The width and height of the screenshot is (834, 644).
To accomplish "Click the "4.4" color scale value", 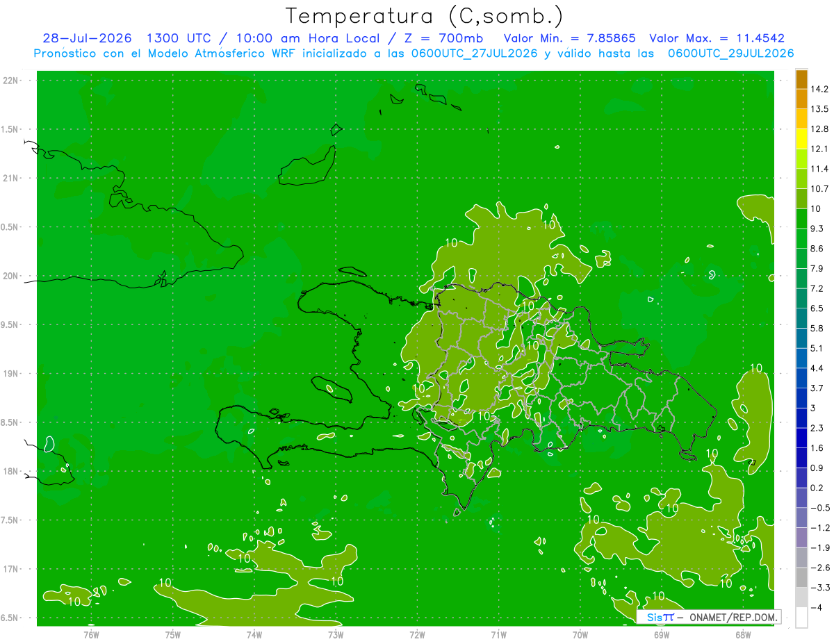I will [817, 368].
